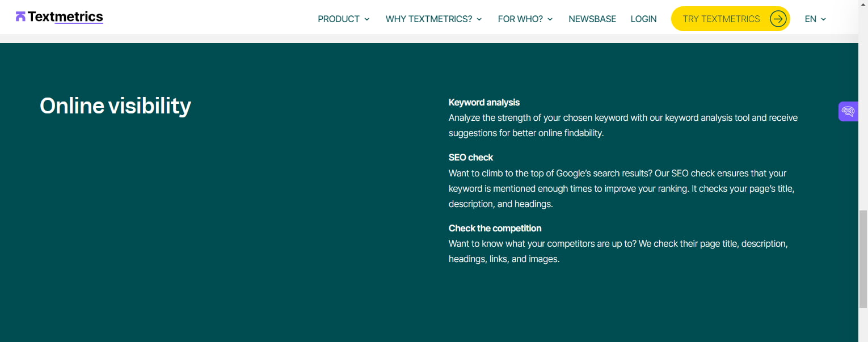Image resolution: width=868 pixels, height=342 pixels.
Task: Expand the PRODUCT dropdown menu
Action: (x=339, y=19)
